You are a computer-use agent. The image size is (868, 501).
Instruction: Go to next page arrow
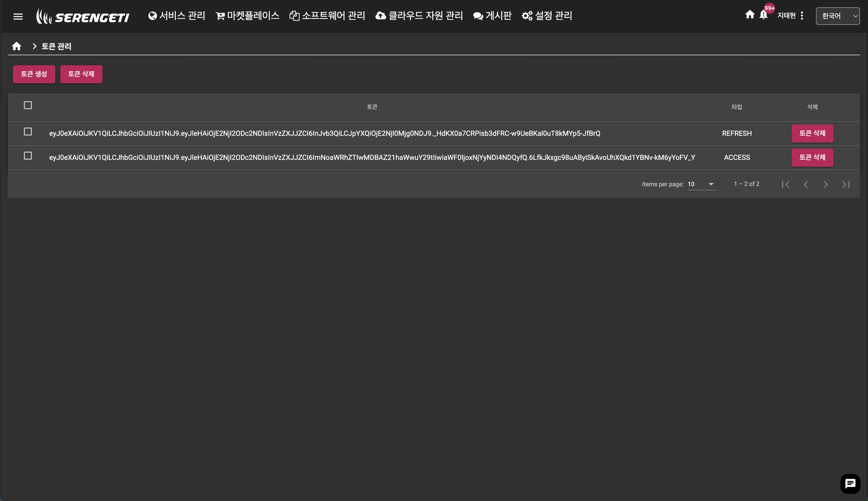pos(826,184)
